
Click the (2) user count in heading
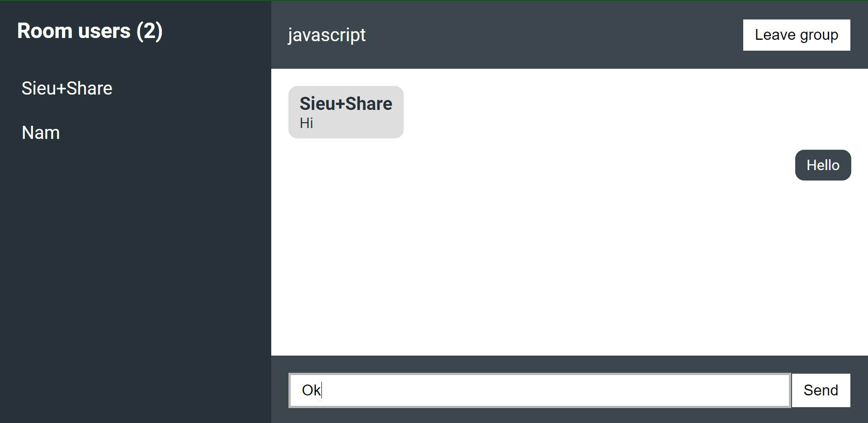pos(150,31)
